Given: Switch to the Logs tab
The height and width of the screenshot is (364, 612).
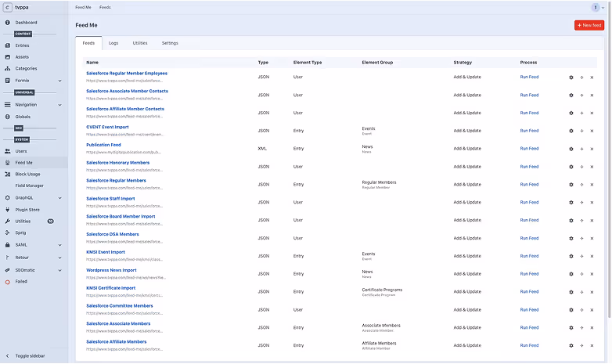Looking at the screenshot, I should (x=113, y=43).
